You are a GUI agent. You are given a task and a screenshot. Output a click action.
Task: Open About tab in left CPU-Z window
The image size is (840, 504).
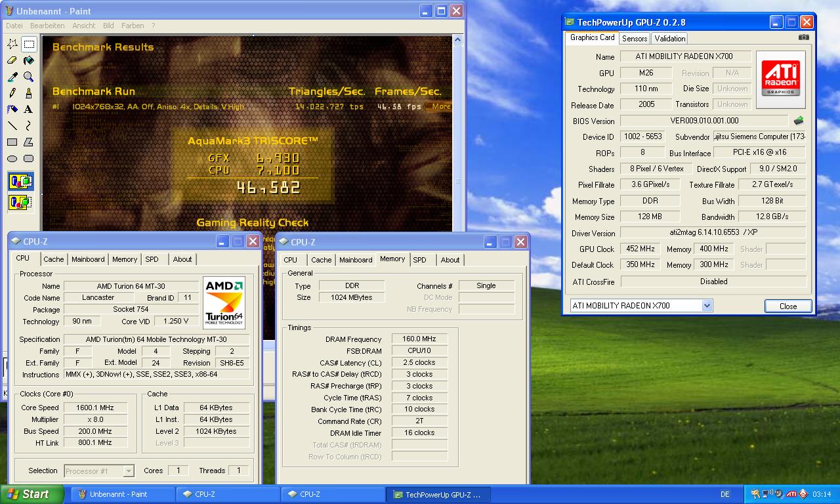[182, 259]
